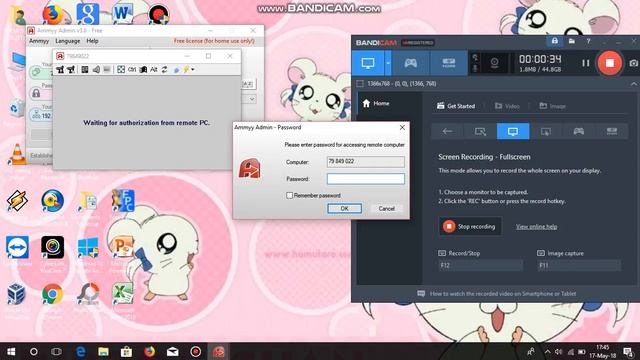The image size is (640, 360).
Task: Expand the combo box in Ammyy Admin window
Action: (251, 99)
